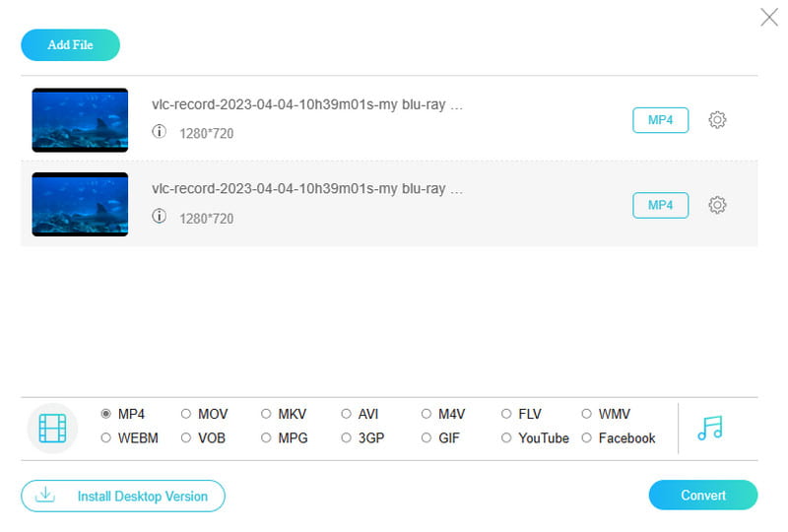Pick FLV output format
The image size is (788, 532).
coord(506,414)
